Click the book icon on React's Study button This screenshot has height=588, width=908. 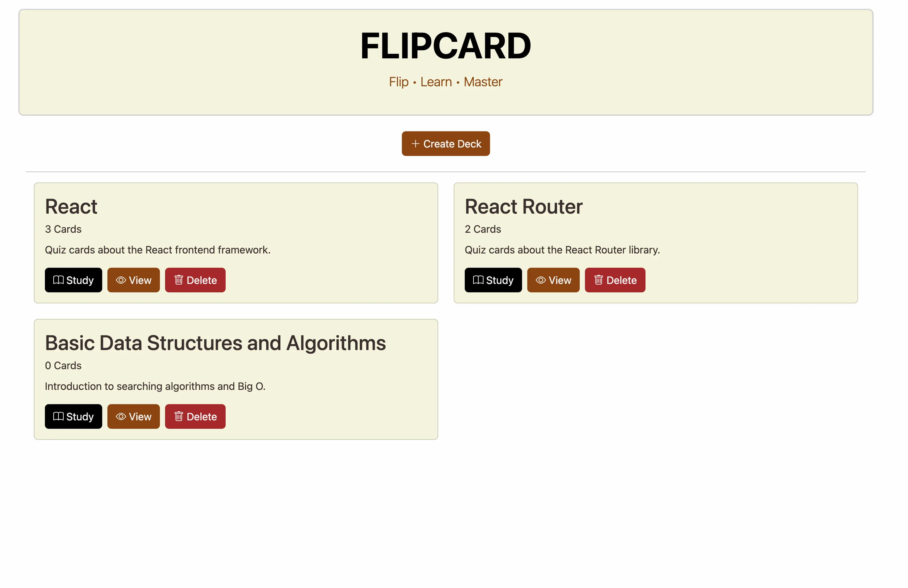pyautogui.click(x=58, y=280)
